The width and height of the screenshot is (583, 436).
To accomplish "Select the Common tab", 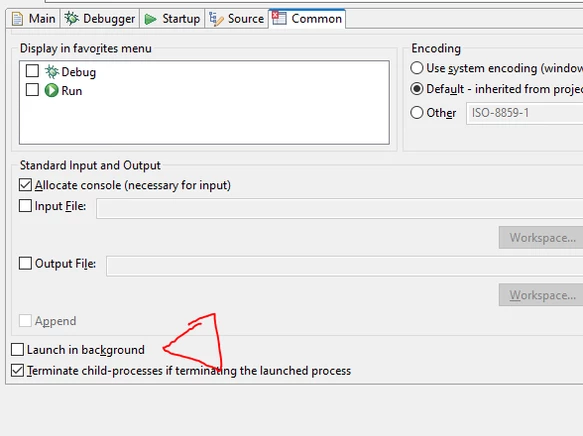I will tap(307, 19).
